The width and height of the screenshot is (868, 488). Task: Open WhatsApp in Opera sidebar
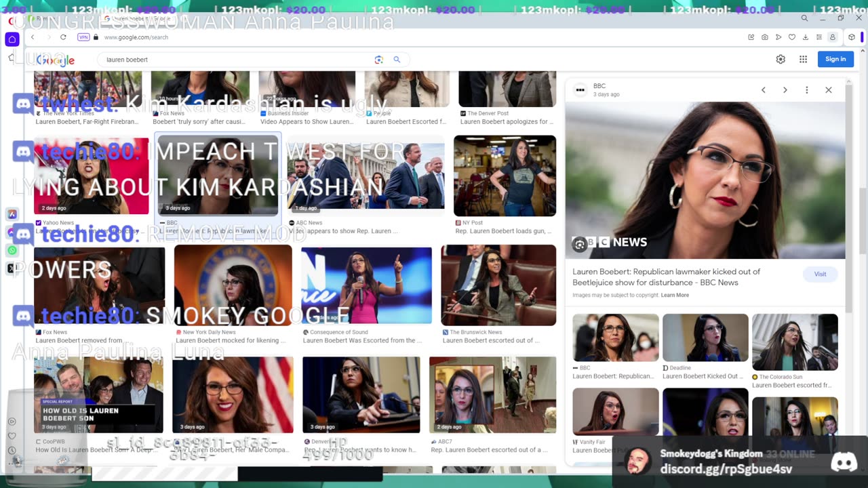pos(12,251)
